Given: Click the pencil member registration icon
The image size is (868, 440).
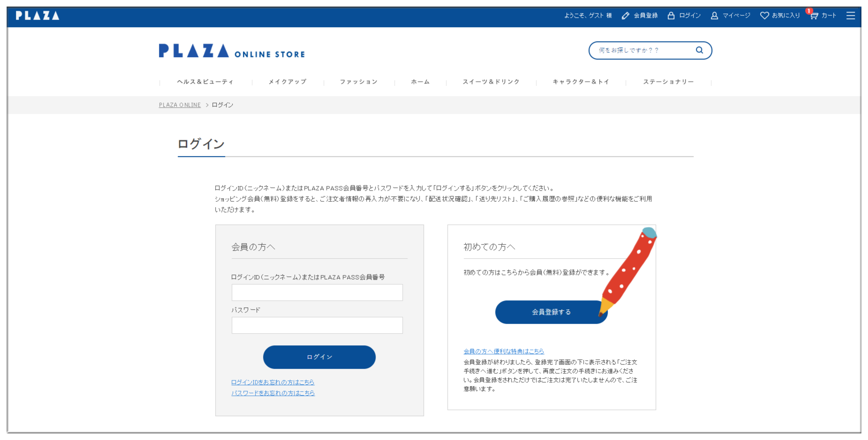Looking at the screenshot, I should (x=626, y=16).
